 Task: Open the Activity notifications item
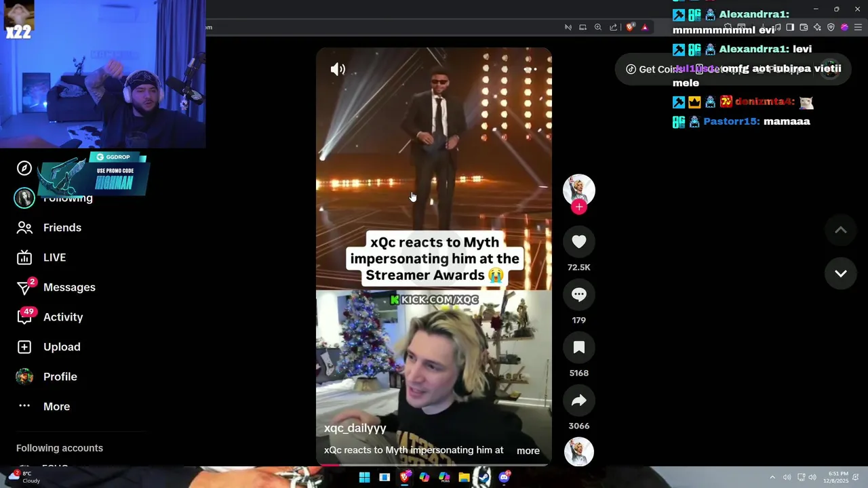pos(50,317)
